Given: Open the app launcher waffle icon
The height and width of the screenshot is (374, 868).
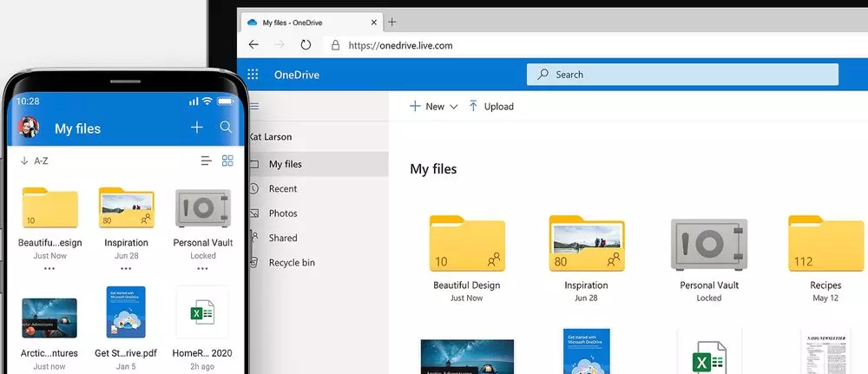Looking at the screenshot, I should pos(253,75).
